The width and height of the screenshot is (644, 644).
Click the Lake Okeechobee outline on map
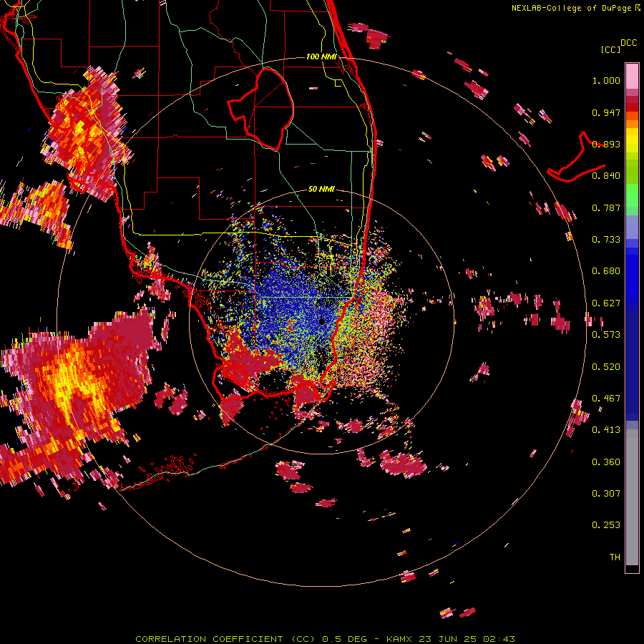(260, 109)
